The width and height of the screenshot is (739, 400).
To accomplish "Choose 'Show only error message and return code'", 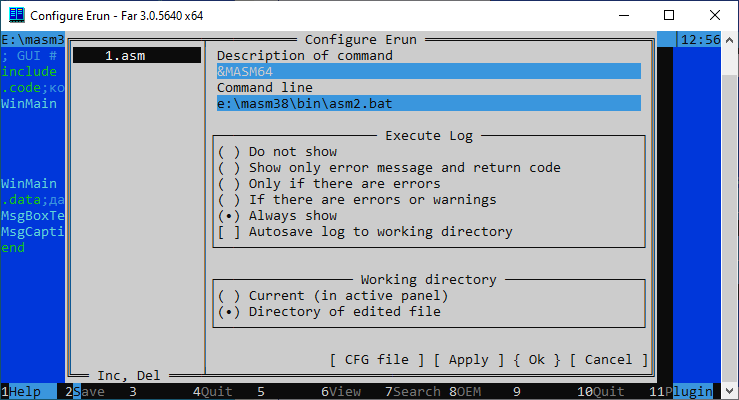I will pos(229,168).
